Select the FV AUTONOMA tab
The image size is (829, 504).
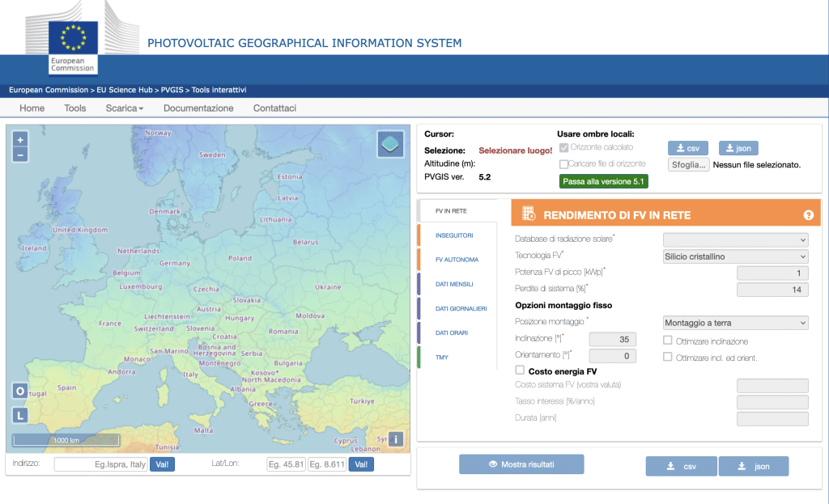pos(458,260)
